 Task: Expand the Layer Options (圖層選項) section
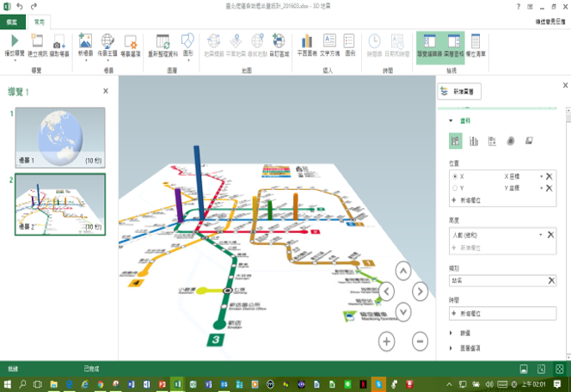451,348
